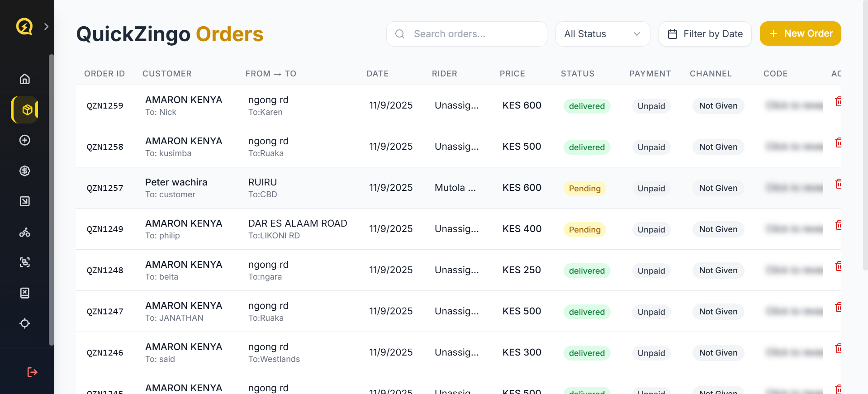The image size is (868, 394).
Task: Click the PRICE column header
Action: click(x=512, y=74)
